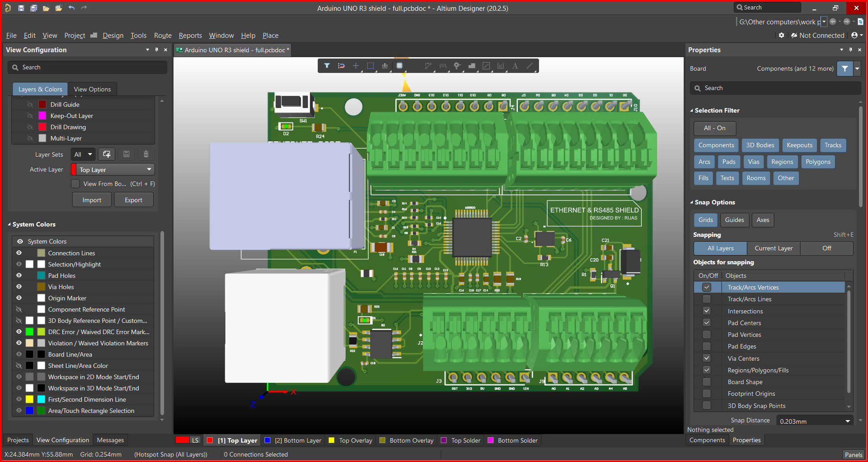
Task: Open the Design menu
Action: tap(113, 36)
